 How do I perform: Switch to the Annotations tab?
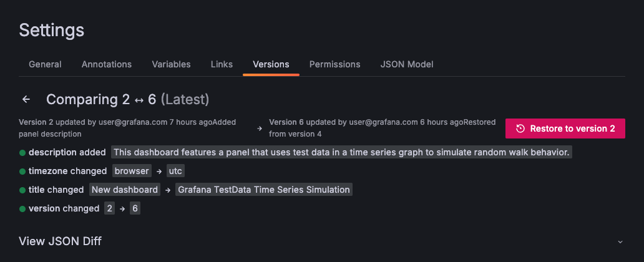107,64
